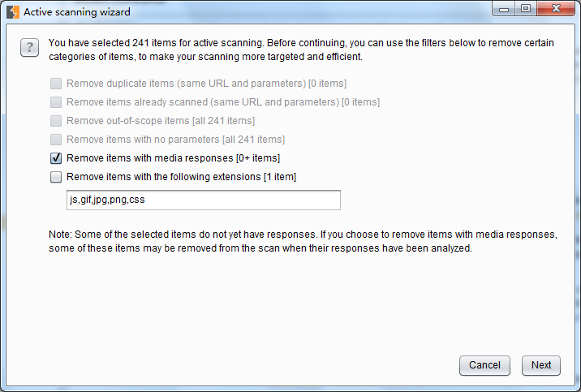Click the question mark help icon
Image resolution: width=581 pixels, height=392 pixels.
pos(30,48)
